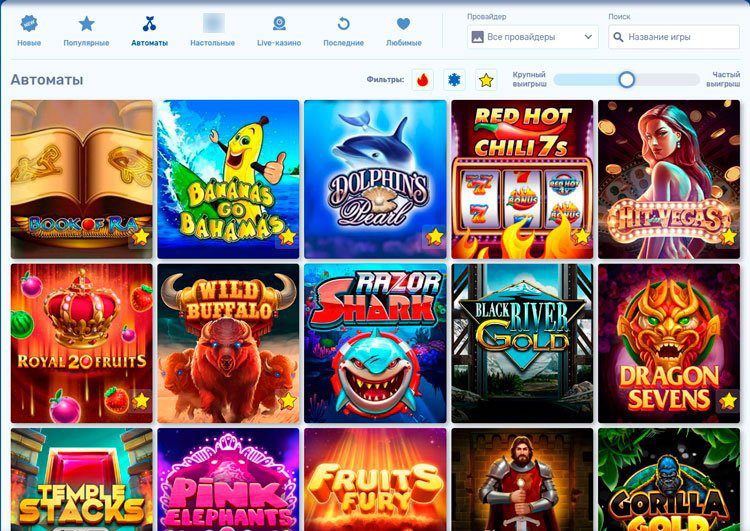Favorite Dolphin's Pearl with star icon
Image resolution: width=750 pixels, height=531 pixels.
[x=435, y=237]
